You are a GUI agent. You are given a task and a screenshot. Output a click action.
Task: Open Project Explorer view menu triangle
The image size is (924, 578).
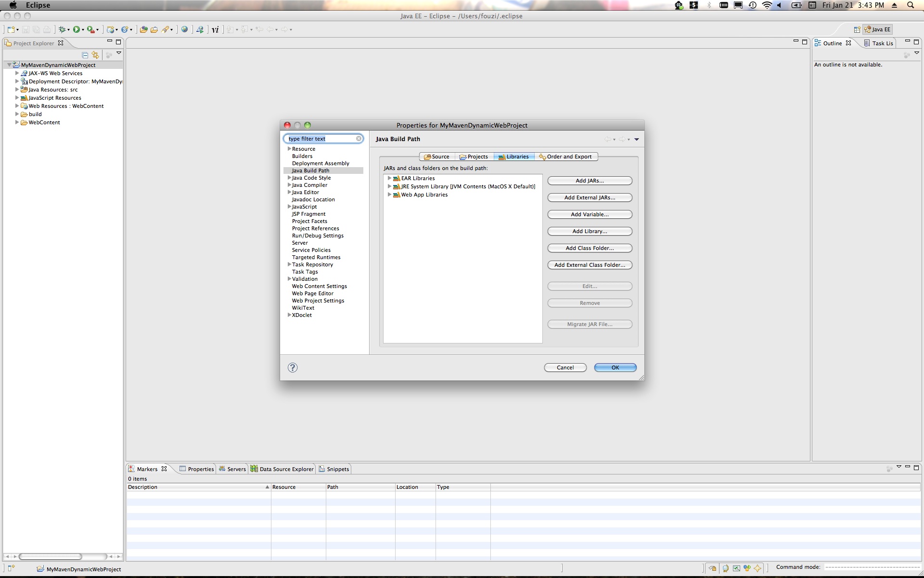[x=119, y=53]
